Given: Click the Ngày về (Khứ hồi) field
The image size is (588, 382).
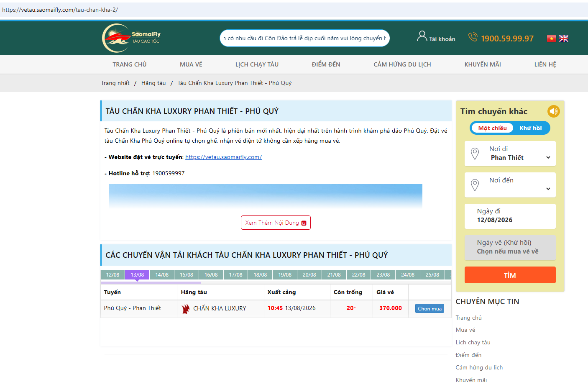Looking at the screenshot, I should coord(510,248).
